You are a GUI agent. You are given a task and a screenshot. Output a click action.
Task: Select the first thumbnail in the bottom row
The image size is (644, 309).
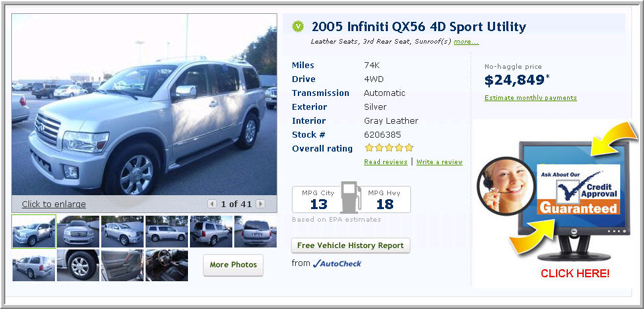click(34, 265)
